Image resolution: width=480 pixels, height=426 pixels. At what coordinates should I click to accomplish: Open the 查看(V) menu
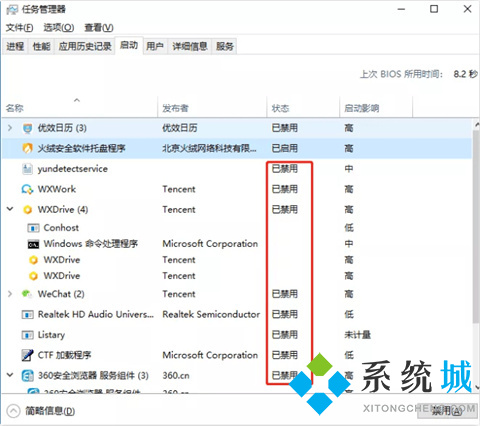coord(99,27)
